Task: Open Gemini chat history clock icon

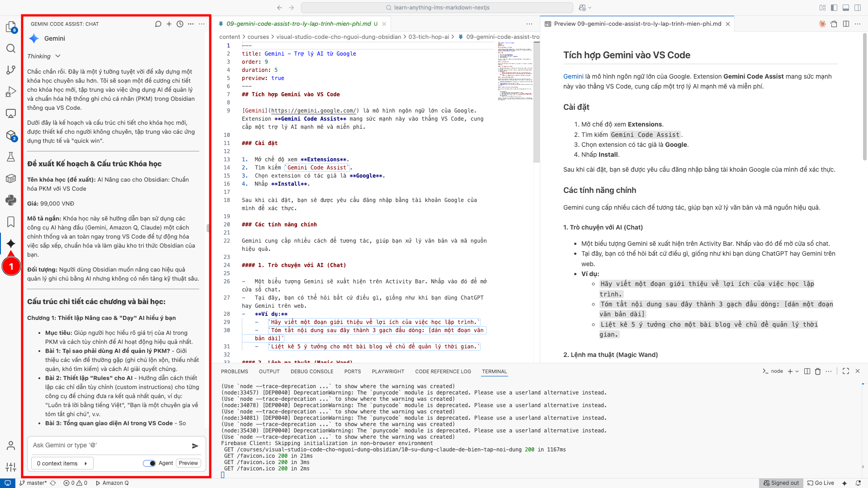Action: coord(180,24)
